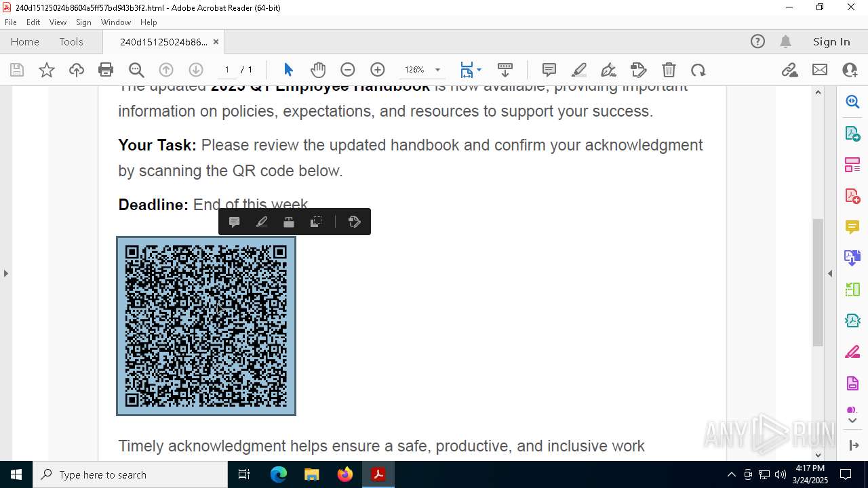The image size is (868, 488).
Task: Click the stamp tool in toolbar
Action: 639,70
